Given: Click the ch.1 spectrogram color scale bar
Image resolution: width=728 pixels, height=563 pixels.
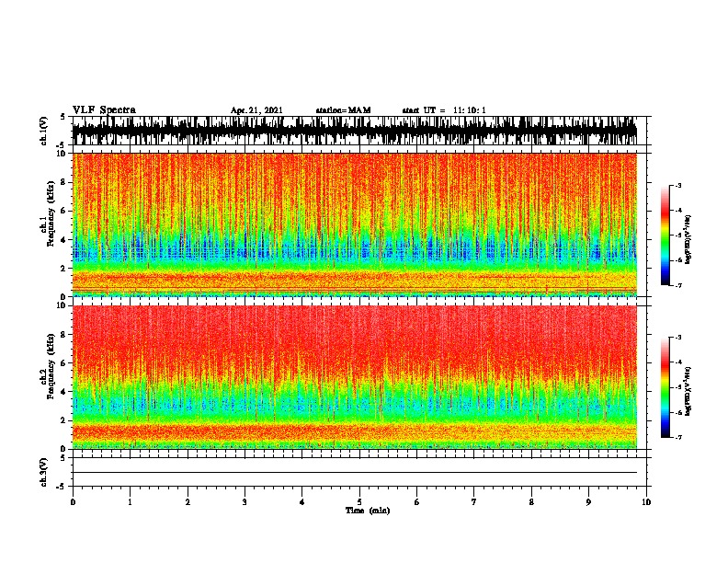Looking at the screenshot, I should pos(665,236).
